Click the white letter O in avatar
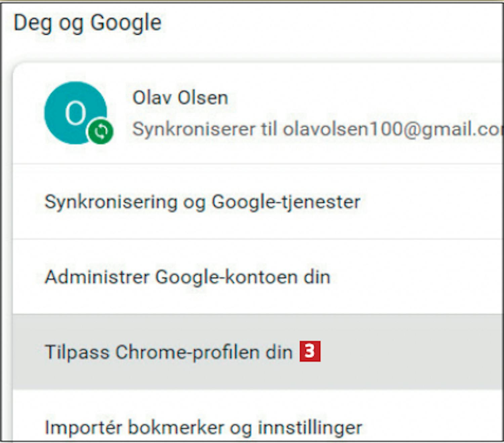The image size is (504, 443). click(x=75, y=113)
